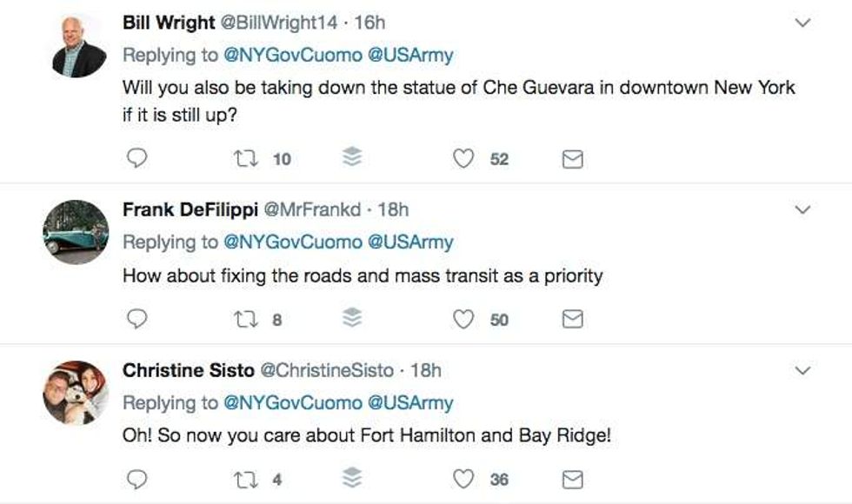Reply to Christine Sisto's tweet

[x=137, y=480]
